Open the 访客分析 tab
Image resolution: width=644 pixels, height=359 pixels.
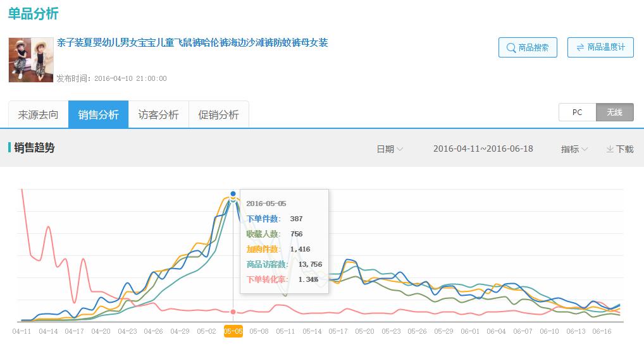point(158,115)
